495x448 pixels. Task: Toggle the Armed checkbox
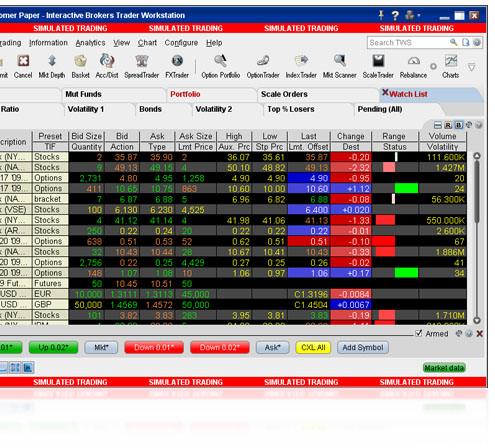(419, 333)
